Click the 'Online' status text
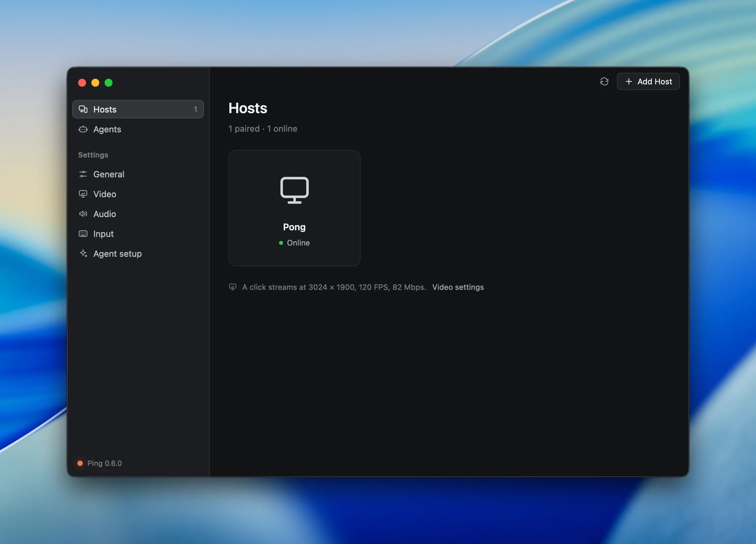Image resolution: width=756 pixels, height=544 pixels. click(298, 243)
